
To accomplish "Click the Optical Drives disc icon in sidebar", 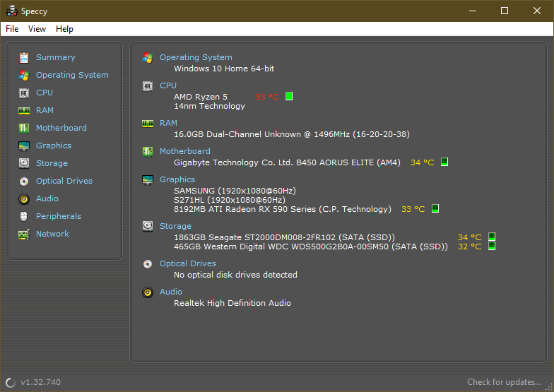I will click(24, 181).
